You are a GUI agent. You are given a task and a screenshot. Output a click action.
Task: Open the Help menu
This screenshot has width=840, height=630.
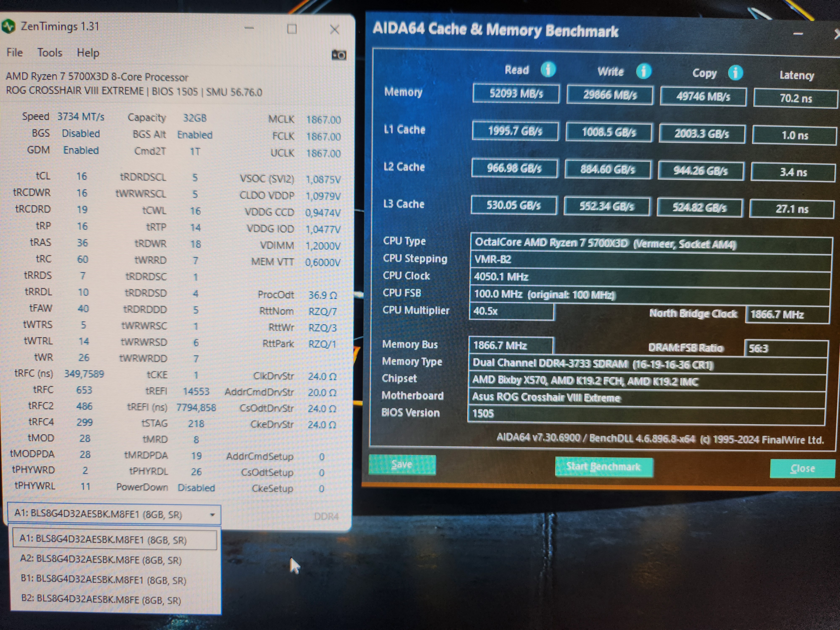coord(88,53)
